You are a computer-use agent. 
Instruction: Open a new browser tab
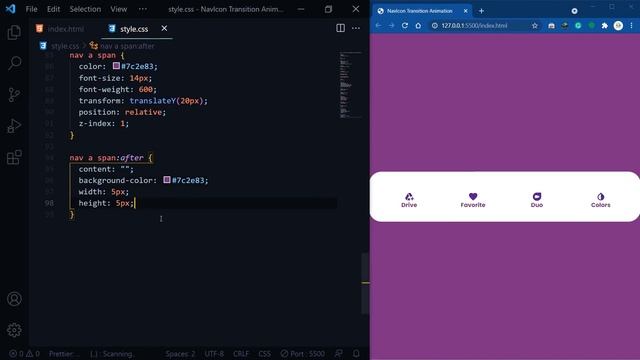(481, 11)
